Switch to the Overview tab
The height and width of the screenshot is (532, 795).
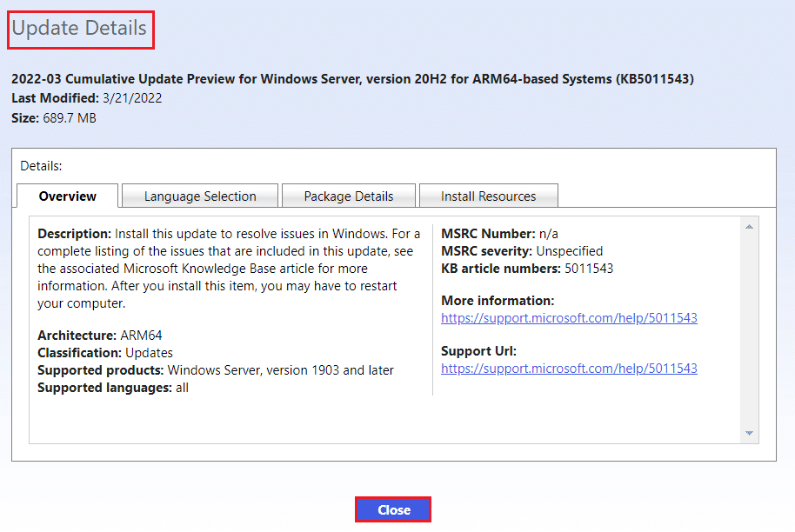click(x=68, y=196)
